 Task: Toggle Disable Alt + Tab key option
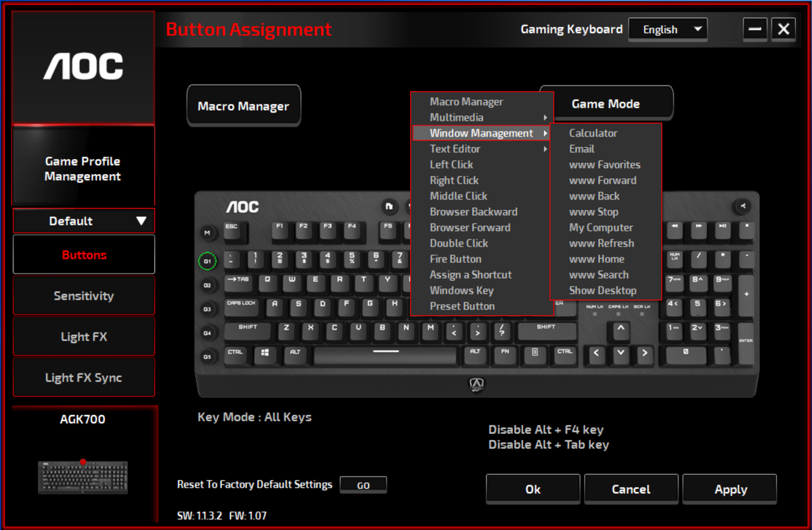pos(548,445)
